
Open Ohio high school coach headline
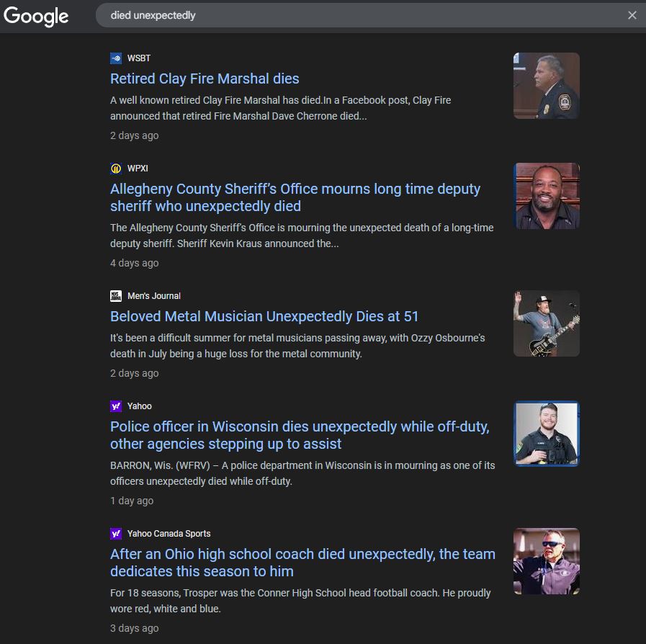302,563
